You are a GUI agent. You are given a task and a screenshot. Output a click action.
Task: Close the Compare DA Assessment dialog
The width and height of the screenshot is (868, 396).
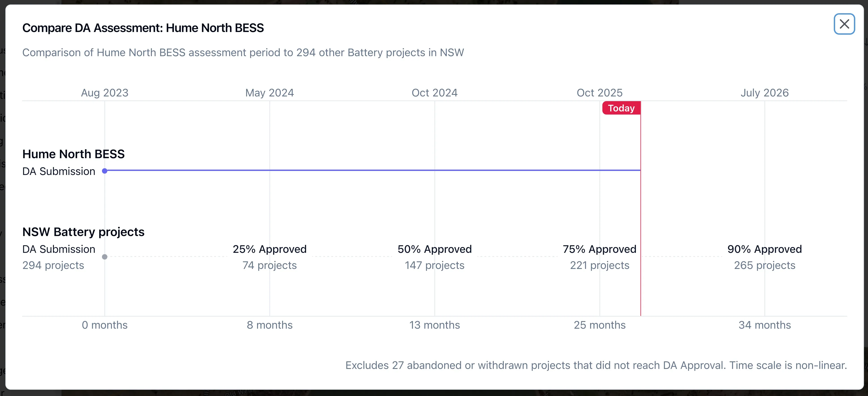(x=845, y=24)
